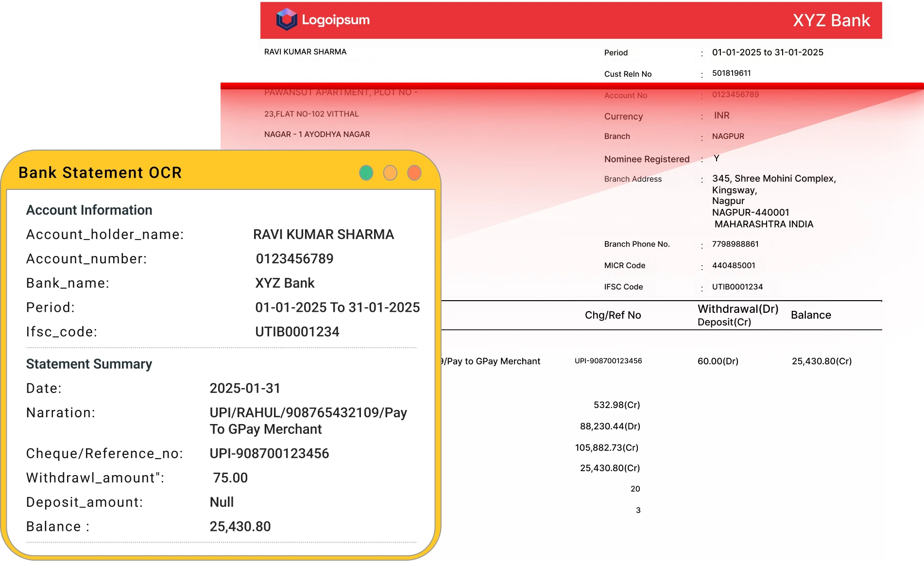Select the Account Information section heading
This screenshot has width=924, height=561.
tap(89, 210)
